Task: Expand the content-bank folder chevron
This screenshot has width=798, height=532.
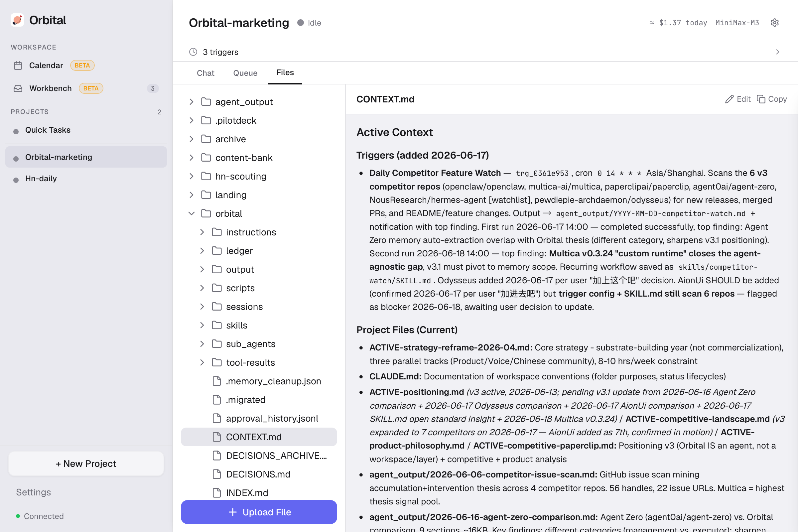Action: 192,158
